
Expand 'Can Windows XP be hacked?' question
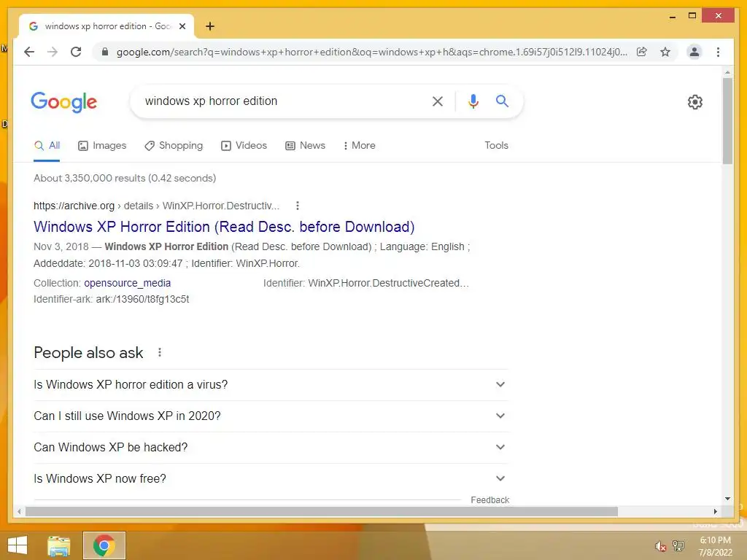pyautogui.click(x=271, y=448)
